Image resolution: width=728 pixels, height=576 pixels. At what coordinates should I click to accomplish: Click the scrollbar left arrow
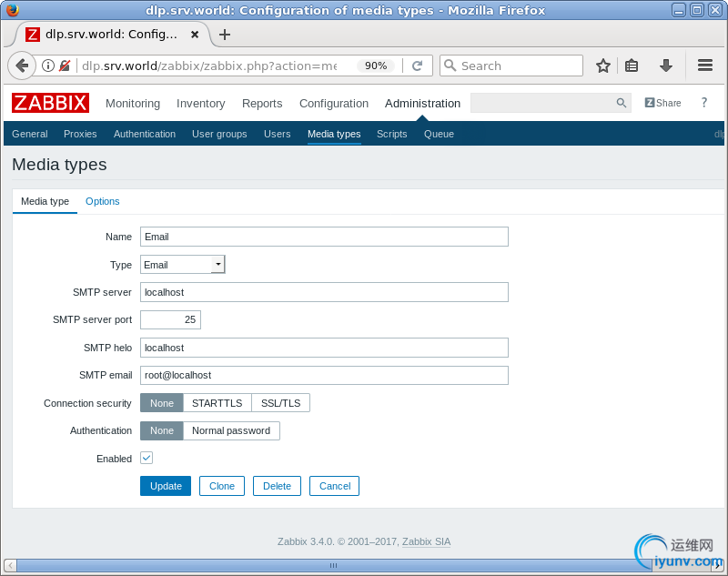(x=10, y=565)
